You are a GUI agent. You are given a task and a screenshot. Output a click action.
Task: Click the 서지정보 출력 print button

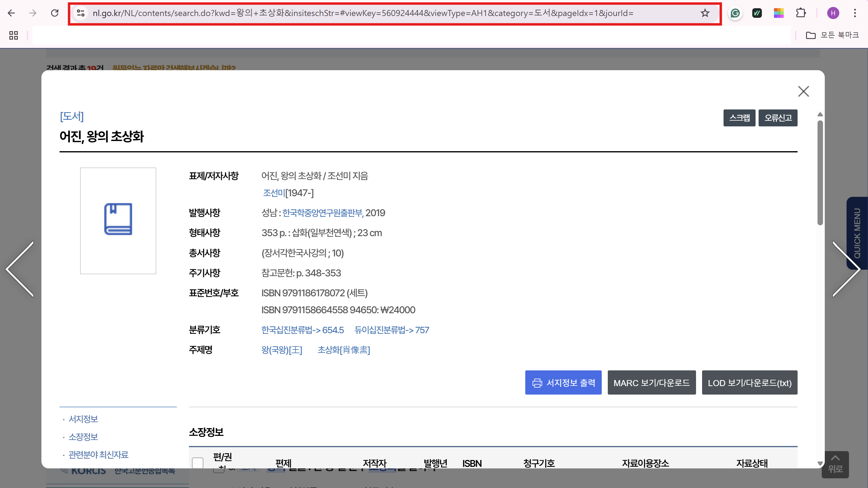click(563, 382)
